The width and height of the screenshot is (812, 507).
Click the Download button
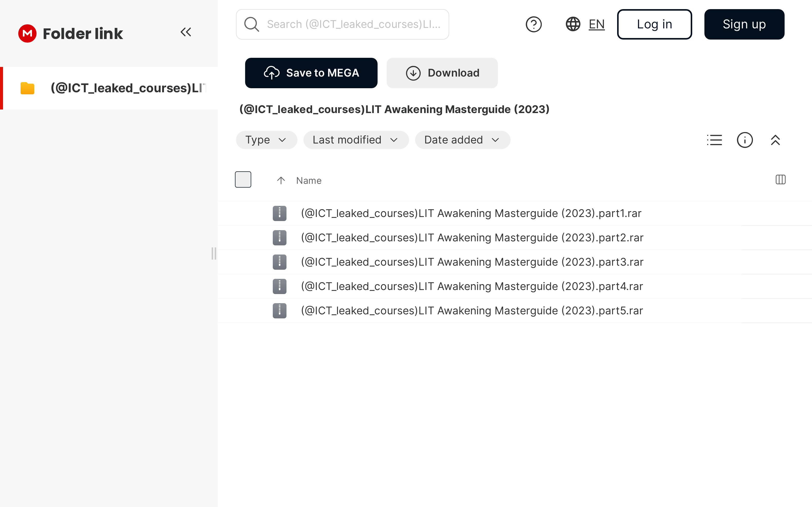pos(442,73)
